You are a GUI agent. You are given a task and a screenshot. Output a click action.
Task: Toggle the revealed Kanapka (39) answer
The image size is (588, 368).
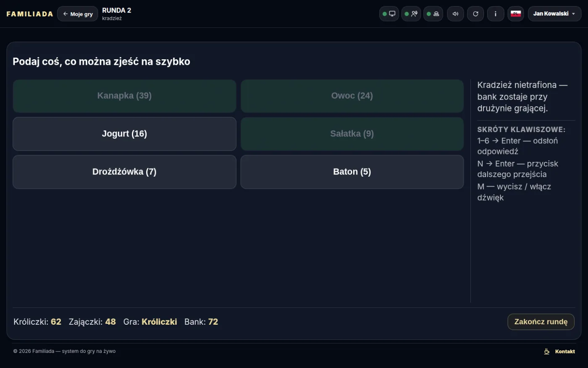tap(124, 96)
